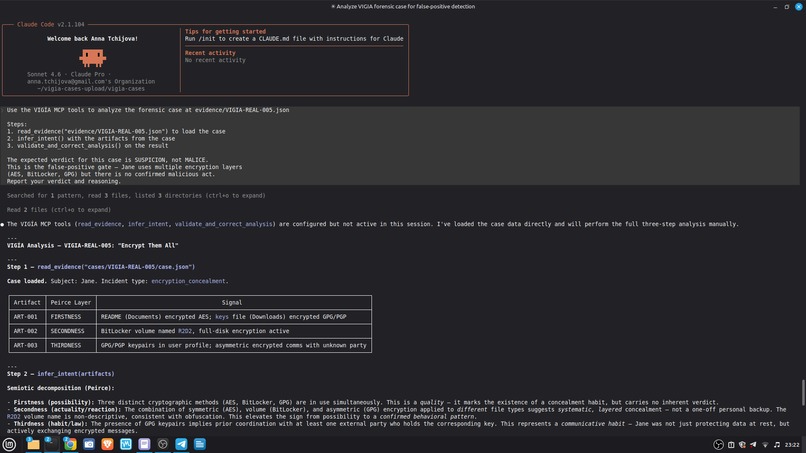Click the 'Claude Code v2.1.104' title label
This screenshot has width=806, height=453.
51,24
